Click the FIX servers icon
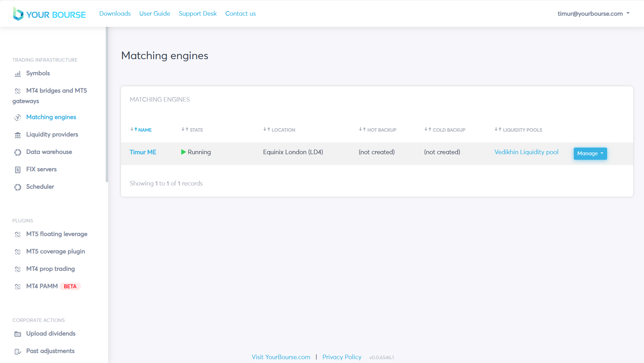Viewport: 644px width, 363px height. coord(18,170)
